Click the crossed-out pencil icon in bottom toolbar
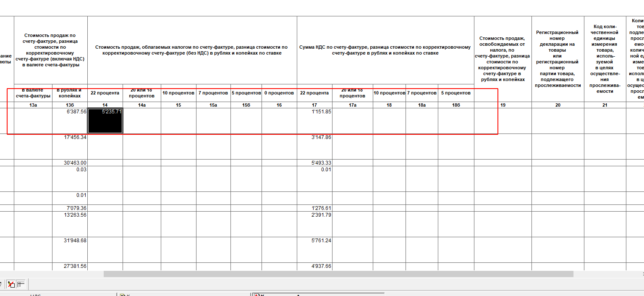The width and height of the screenshot is (644, 296). tap(11, 284)
